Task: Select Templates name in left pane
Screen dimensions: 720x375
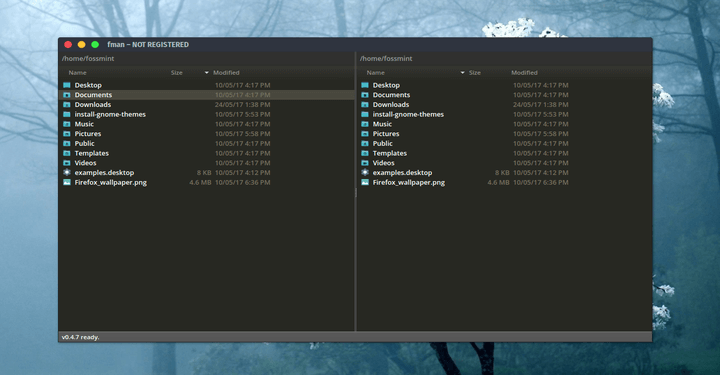Action: [x=92, y=153]
